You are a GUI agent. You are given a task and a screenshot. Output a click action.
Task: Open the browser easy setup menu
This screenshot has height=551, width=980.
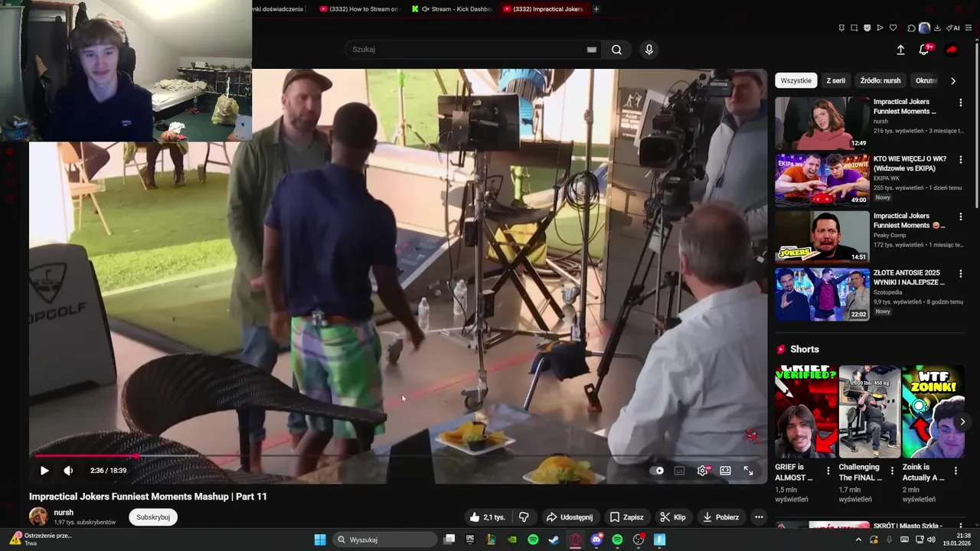[969, 28]
